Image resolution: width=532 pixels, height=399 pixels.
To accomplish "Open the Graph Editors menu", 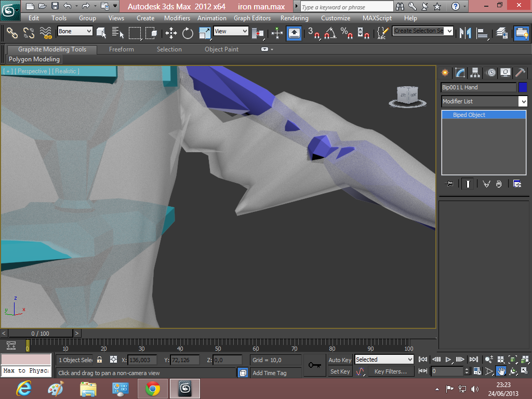I will point(252,18).
